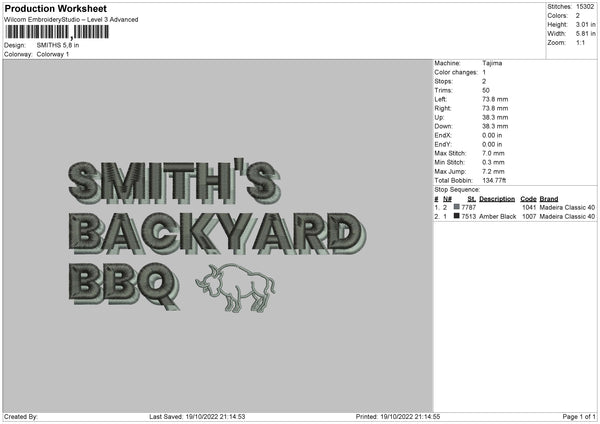Click the zoom value 1:1
This screenshot has width=600, height=424.
[580, 42]
